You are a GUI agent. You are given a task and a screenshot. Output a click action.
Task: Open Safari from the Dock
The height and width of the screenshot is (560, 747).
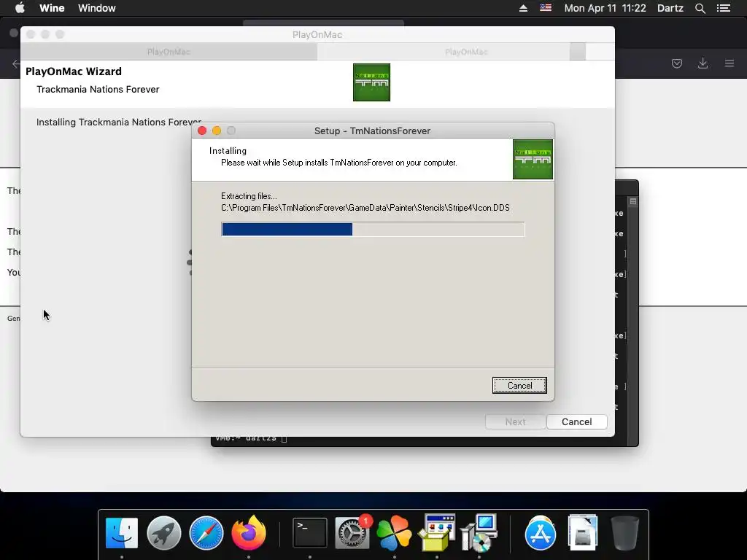pos(206,532)
